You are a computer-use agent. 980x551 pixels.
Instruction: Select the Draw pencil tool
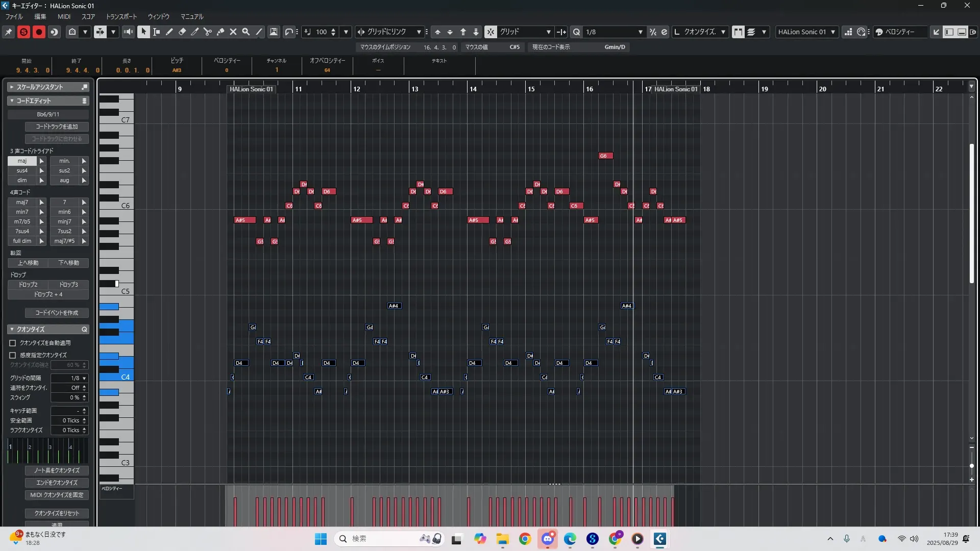point(169,32)
